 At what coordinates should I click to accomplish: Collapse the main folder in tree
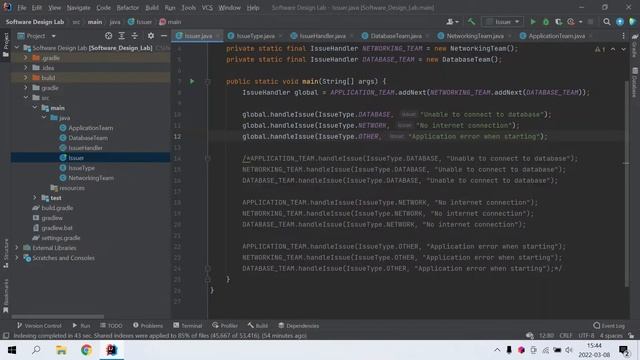[x=35, y=108]
